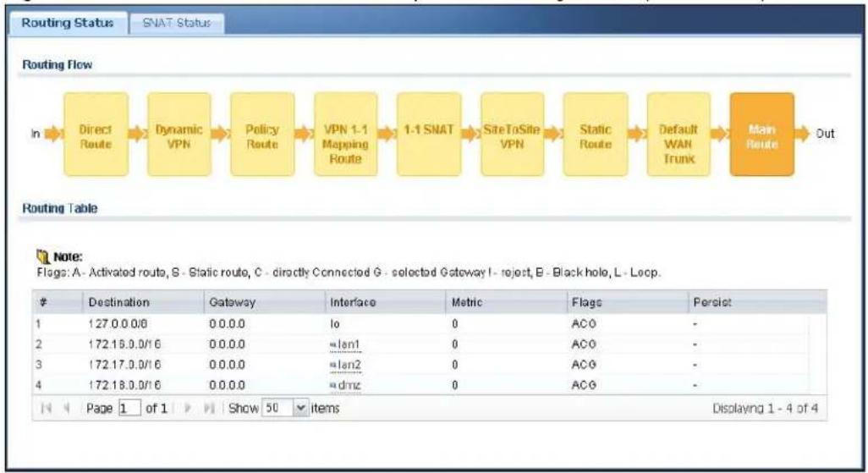Select the highlighted Main Route box
This screenshot has width=868, height=473.
761,135
